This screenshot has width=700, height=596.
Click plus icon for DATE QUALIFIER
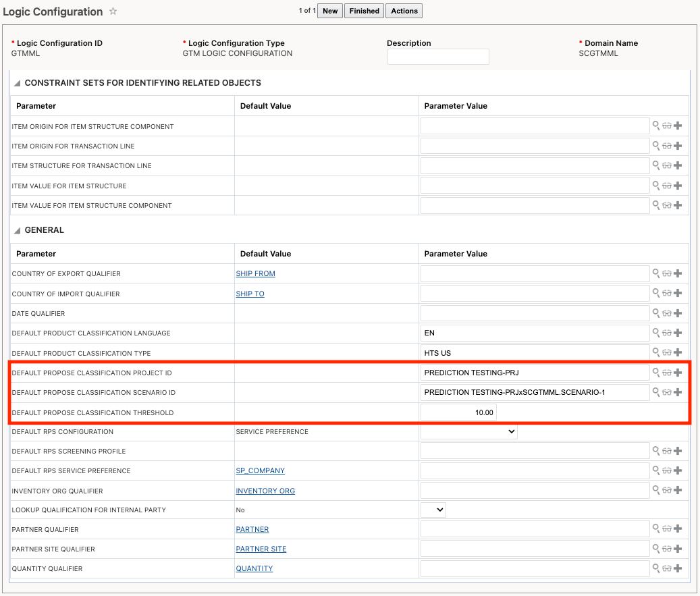tap(678, 313)
